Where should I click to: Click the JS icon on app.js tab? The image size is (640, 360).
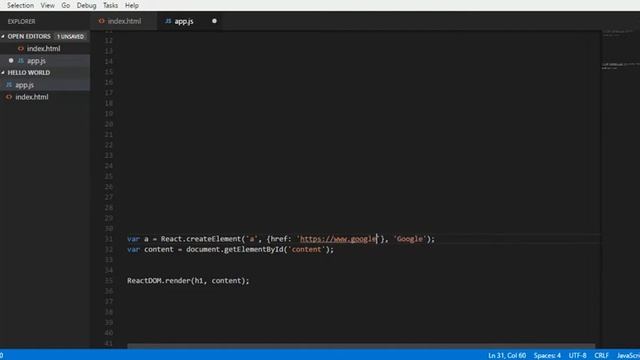168,21
